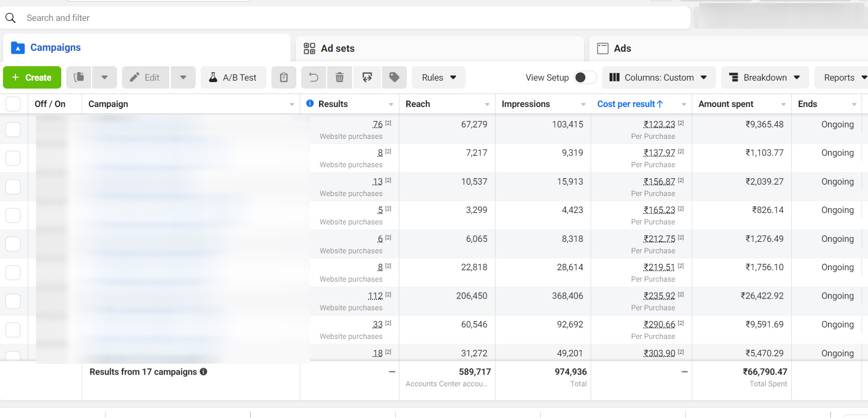Expand Amount spent column menu arrow
The width and height of the screenshot is (868, 418).
click(x=783, y=104)
